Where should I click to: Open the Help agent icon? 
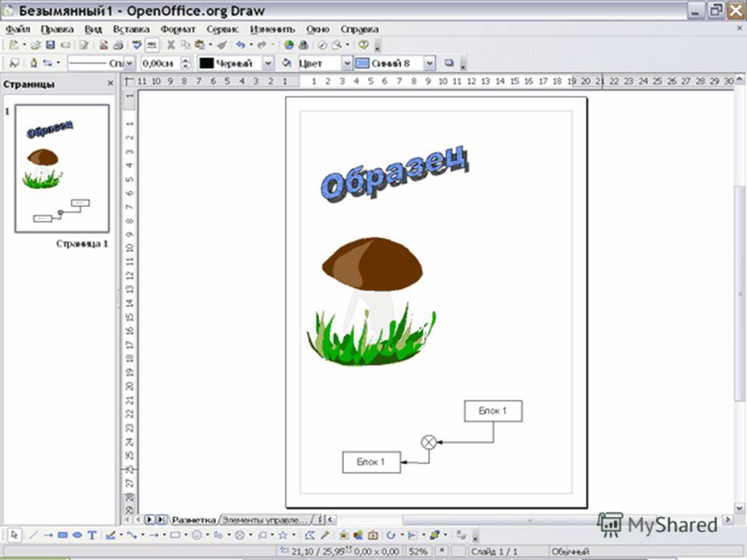363,45
